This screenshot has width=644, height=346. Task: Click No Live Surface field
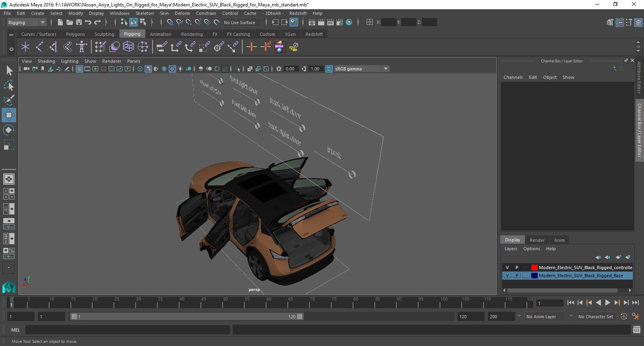click(x=242, y=23)
